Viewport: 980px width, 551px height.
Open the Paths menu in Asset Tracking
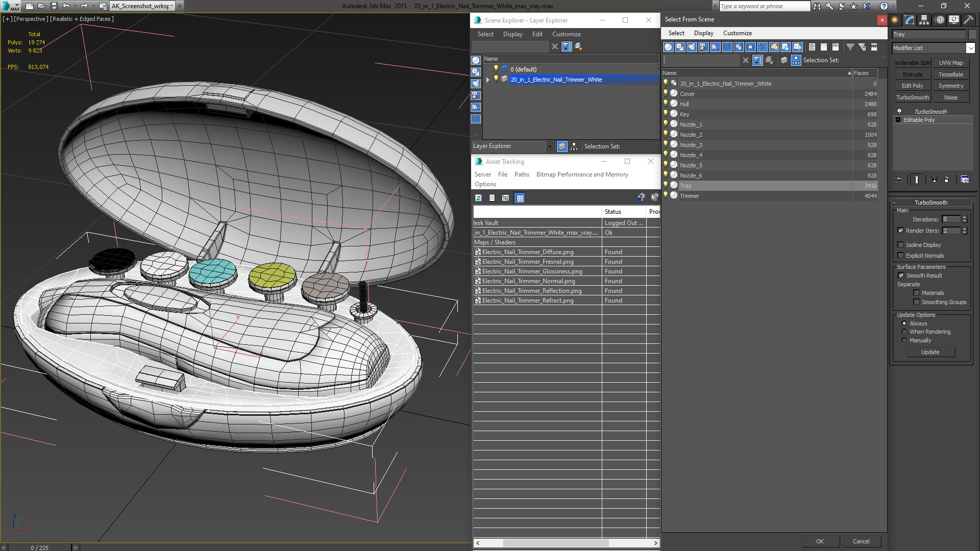pos(522,174)
